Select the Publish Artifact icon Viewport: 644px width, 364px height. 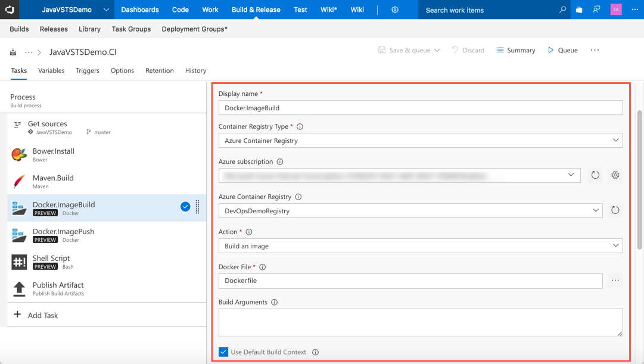(18, 288)
